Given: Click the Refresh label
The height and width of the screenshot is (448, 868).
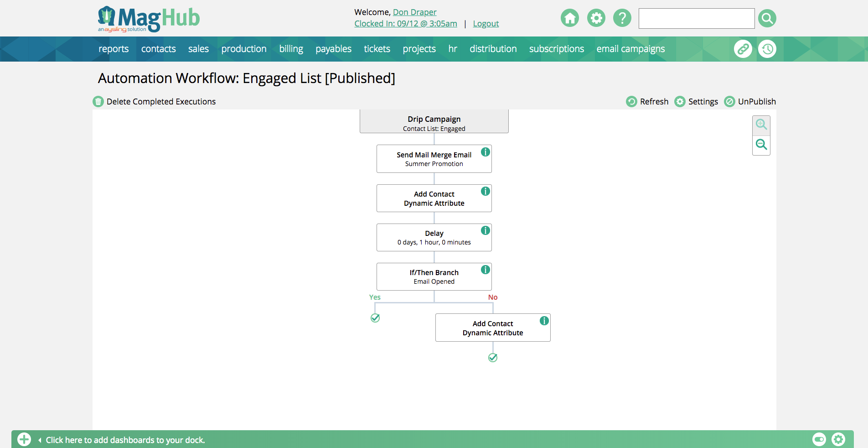Looking at the screenshot, I should coord(654,101).
